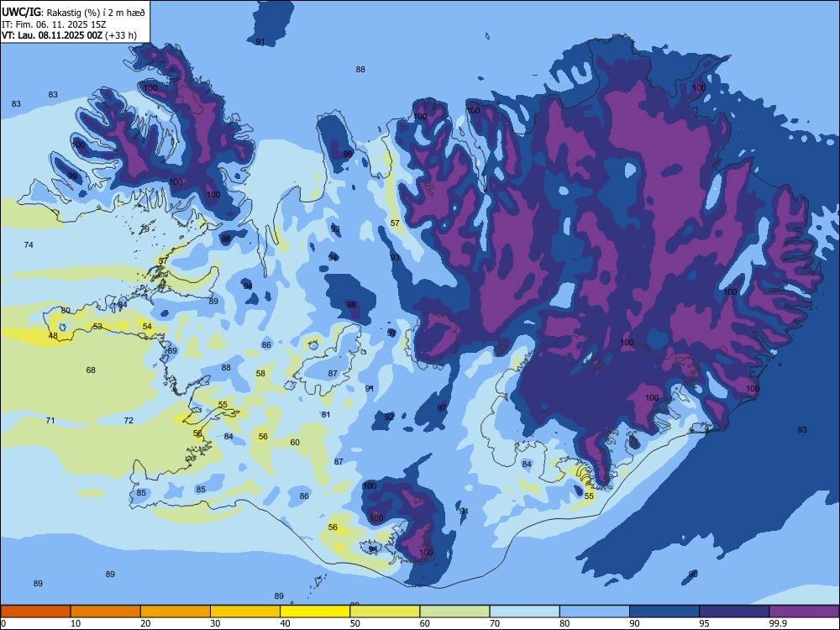
Task: Click the 'IT: Fim. 06. 11. 2025 15Z' line
Action: pyautogui.click(x=54, y=24)
